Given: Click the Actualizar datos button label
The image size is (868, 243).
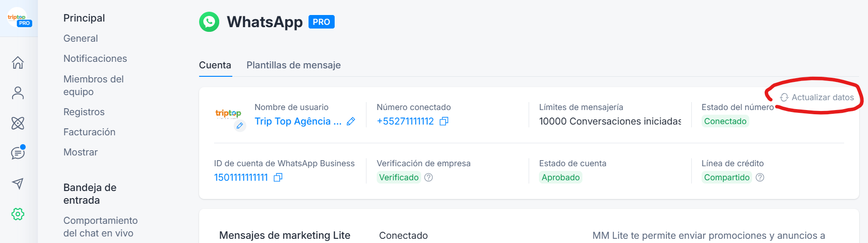Looking at the screenshot, I should 823,97.
